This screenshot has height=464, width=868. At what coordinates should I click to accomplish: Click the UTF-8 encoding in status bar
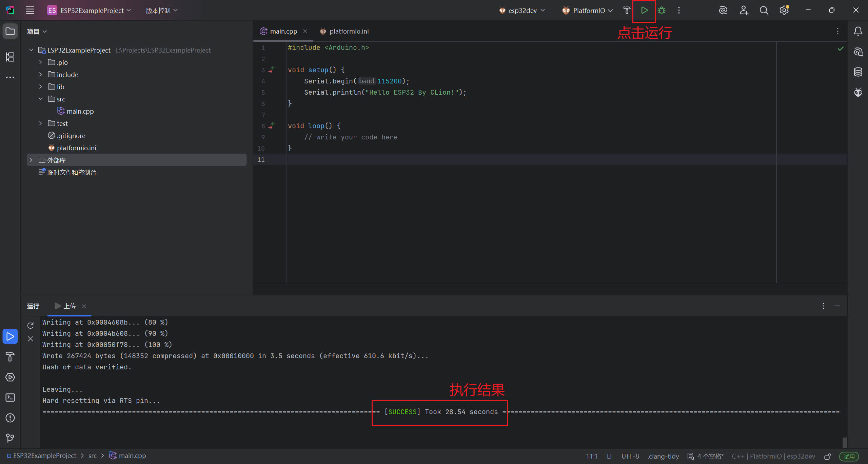(x=630, y=456)
